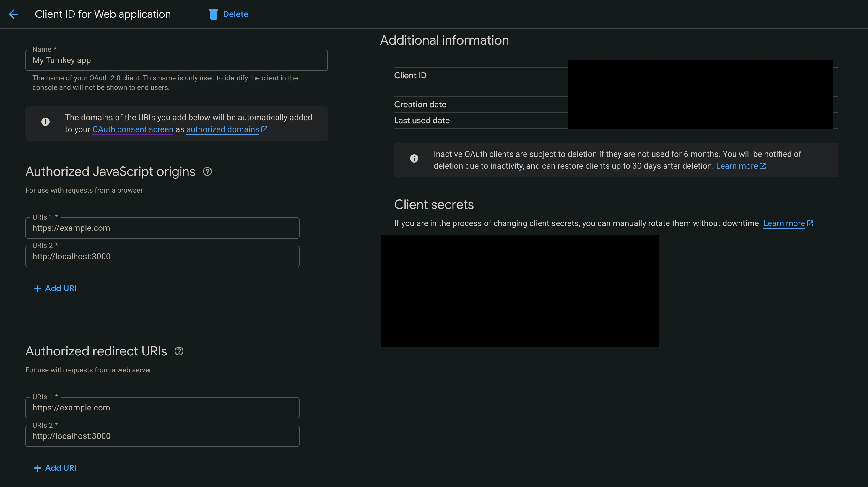The height and width of the screenshot is (487, 868).
Task: Click the info icon about URI domains
Action: pos(45,122)
